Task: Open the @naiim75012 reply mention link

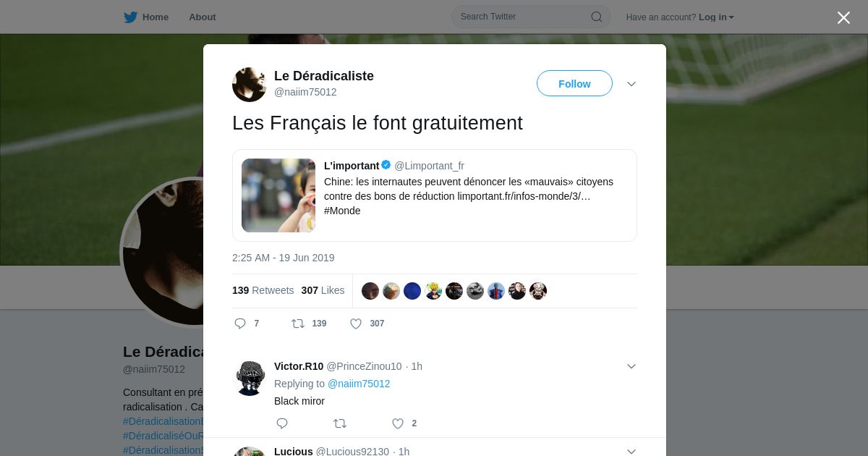Action: (x=359, y=384)
